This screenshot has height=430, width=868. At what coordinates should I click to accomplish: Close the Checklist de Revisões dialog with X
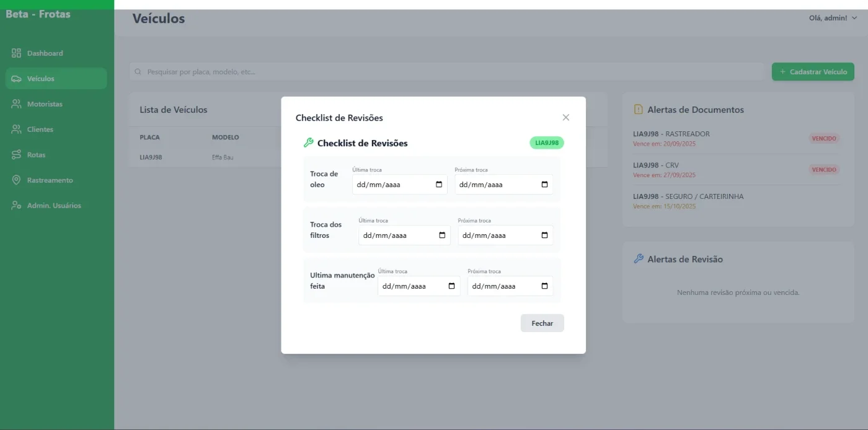565,117
